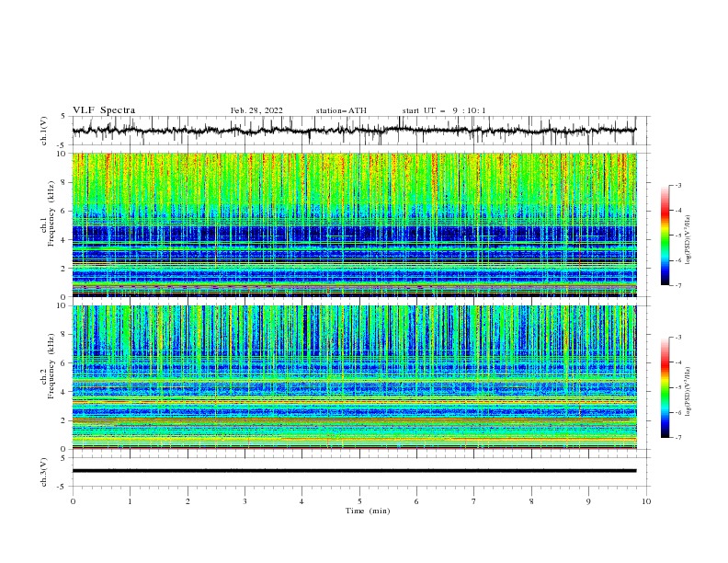Click the "ch.3(V)" axis label
The image size is (728, 563).
44,472
